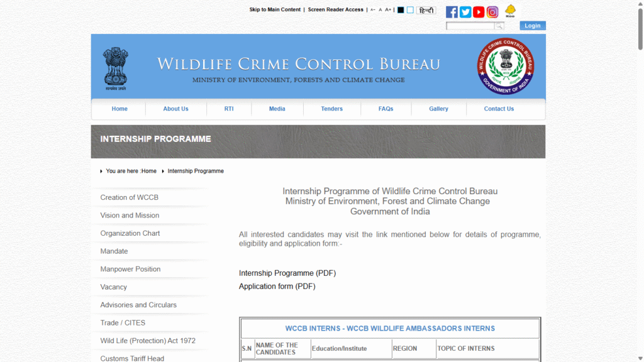Increase font size with A+ icon

pyautogui.click(x=387, y=10)
